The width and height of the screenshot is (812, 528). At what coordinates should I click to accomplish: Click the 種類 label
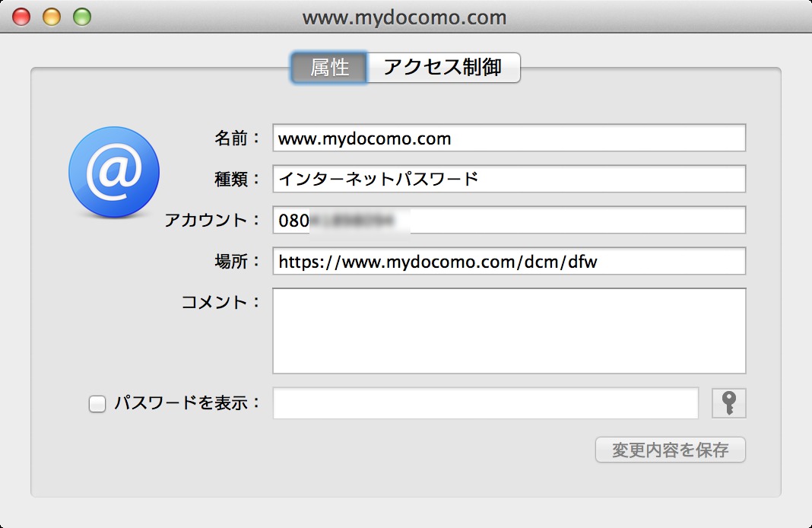237,179
